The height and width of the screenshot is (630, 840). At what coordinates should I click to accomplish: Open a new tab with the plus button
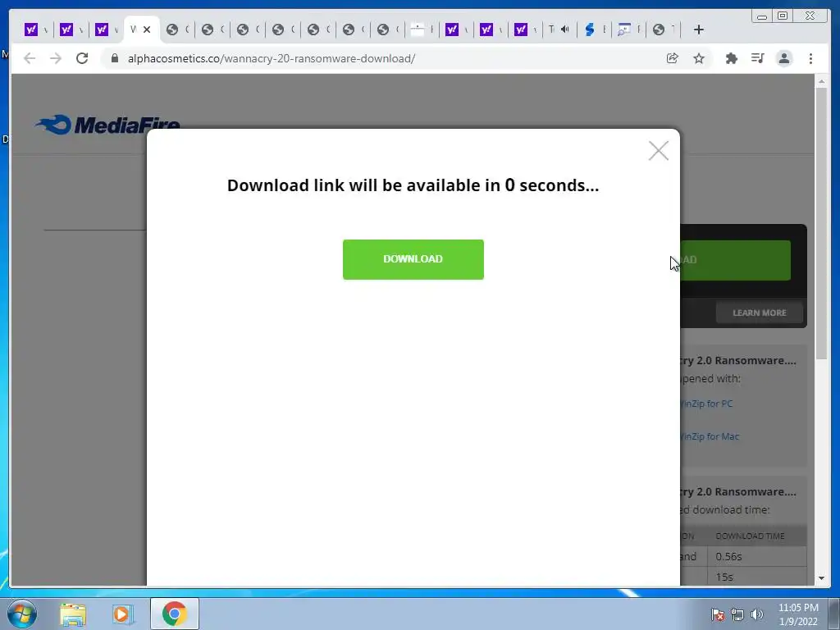click(699, 30)
